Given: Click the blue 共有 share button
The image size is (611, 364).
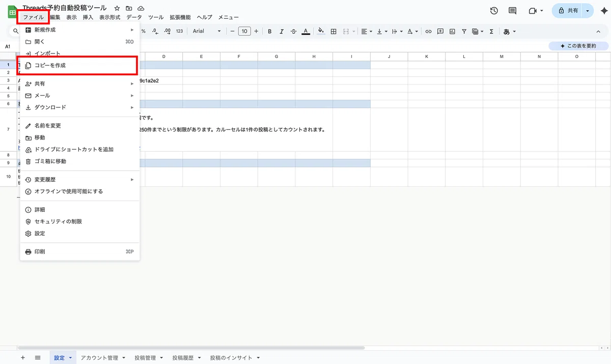Looking at the screenshot, I should (x=568, y=11).
